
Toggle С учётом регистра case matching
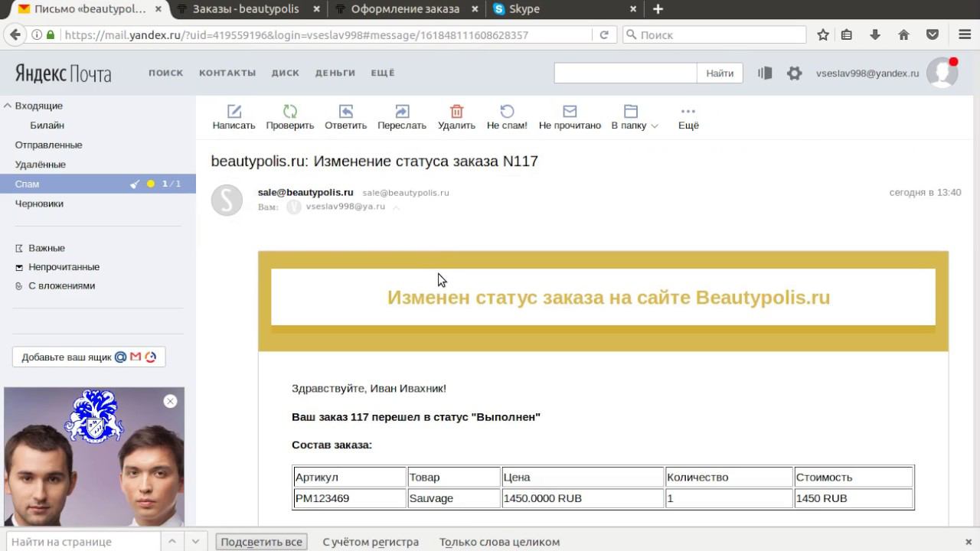[x=371, y=542]
